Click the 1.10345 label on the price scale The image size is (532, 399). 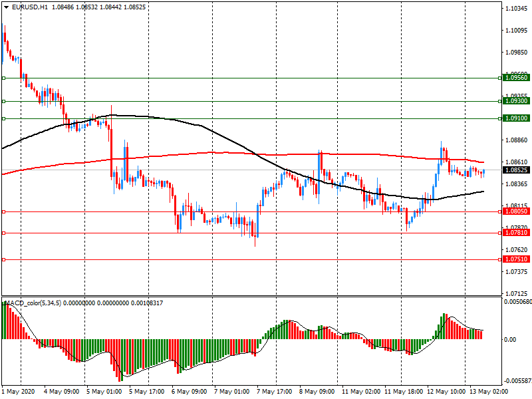click(x=516, y=9)
